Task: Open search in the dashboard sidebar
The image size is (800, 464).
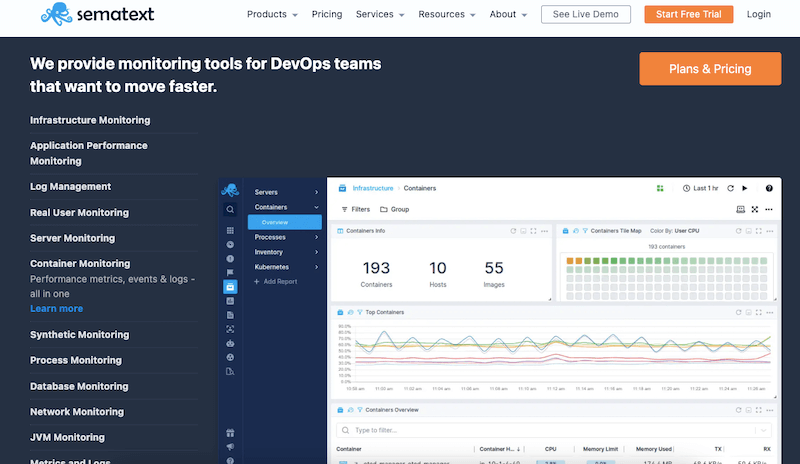Action: click(230, 209)
